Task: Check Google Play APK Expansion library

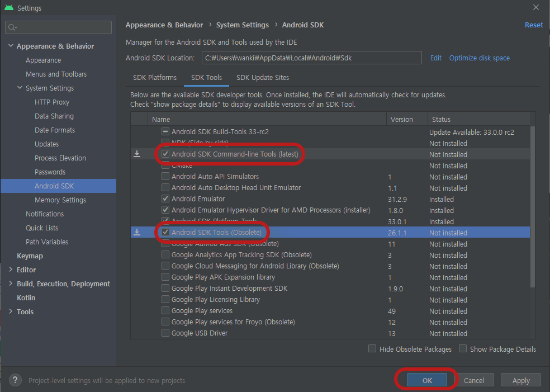Action: tap(165, 277)
